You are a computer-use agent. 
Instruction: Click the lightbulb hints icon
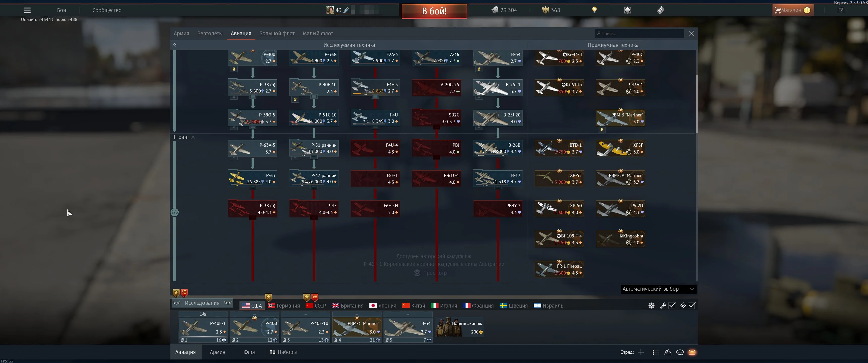594,10
